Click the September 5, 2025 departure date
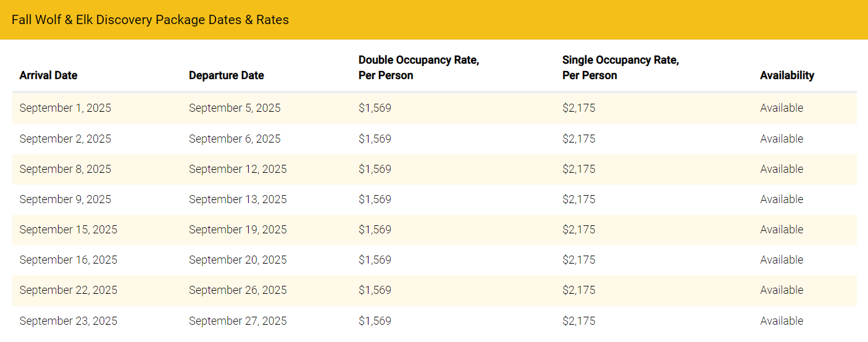868x342 pixels. 235,108
